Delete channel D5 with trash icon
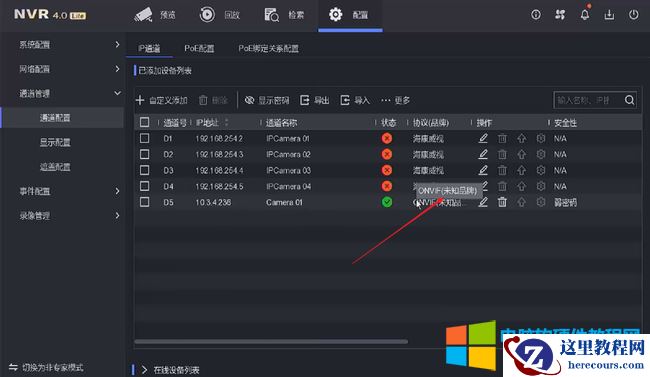Viewport: 650px width, 377px height. [502, 202]
